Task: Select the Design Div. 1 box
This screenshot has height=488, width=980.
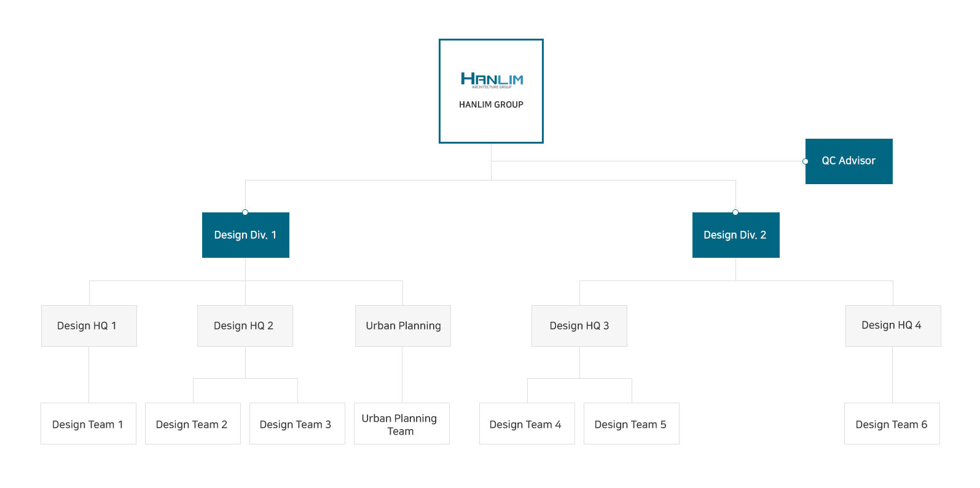Action: (x=246, y=235)
